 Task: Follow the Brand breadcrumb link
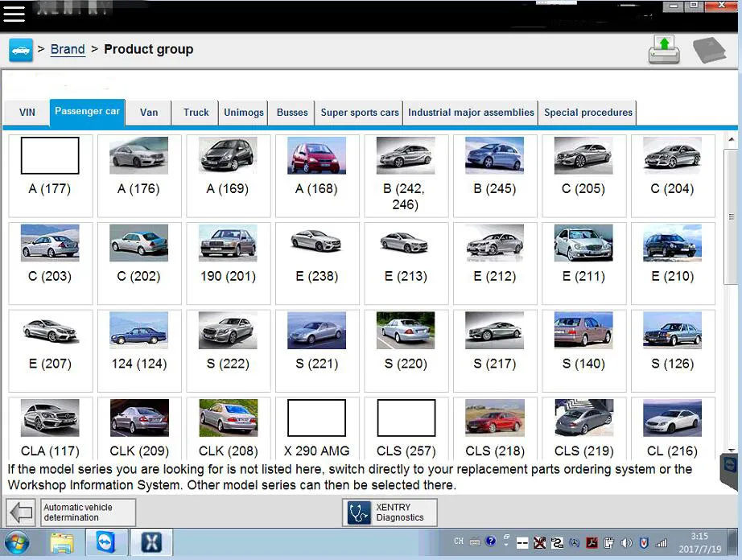click(68, 49)
